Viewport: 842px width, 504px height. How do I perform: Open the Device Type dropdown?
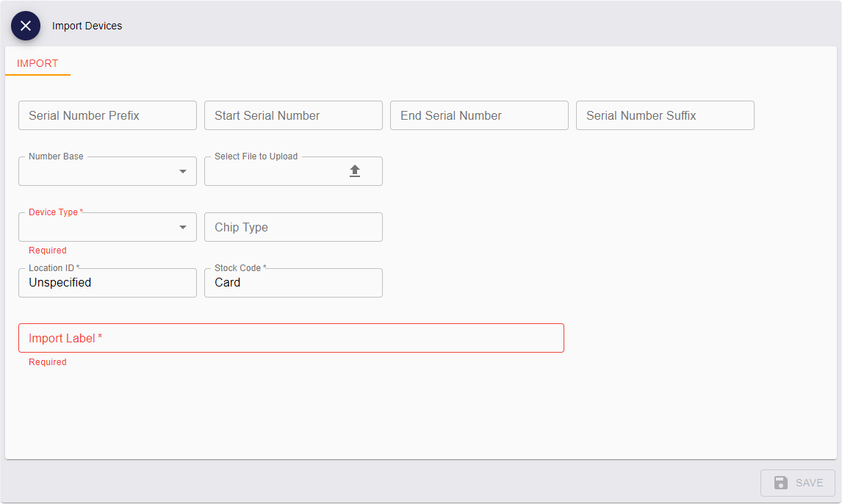(x=107, y=227)
